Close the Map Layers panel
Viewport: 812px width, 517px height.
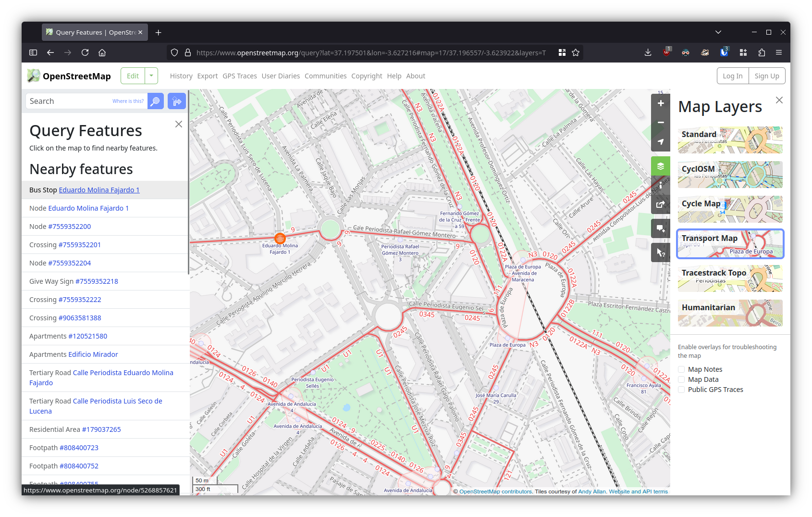tap(779, 100)
